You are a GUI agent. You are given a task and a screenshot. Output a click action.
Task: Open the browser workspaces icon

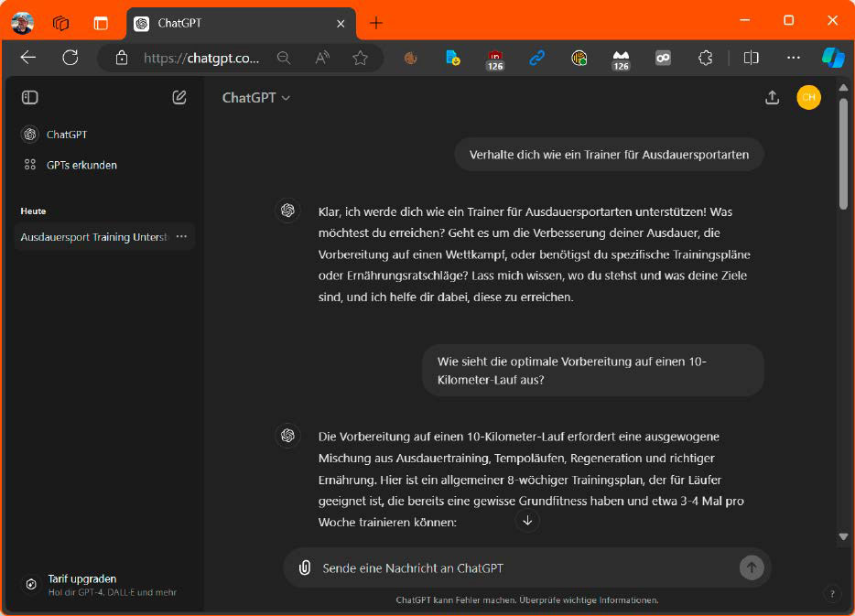coord(60,23)
